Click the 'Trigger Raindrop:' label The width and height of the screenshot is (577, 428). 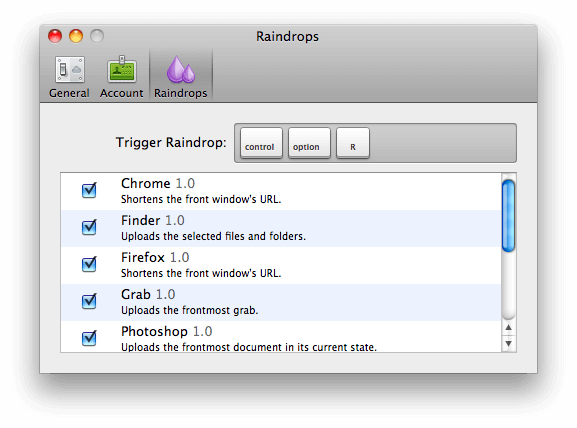click(171, 142)
